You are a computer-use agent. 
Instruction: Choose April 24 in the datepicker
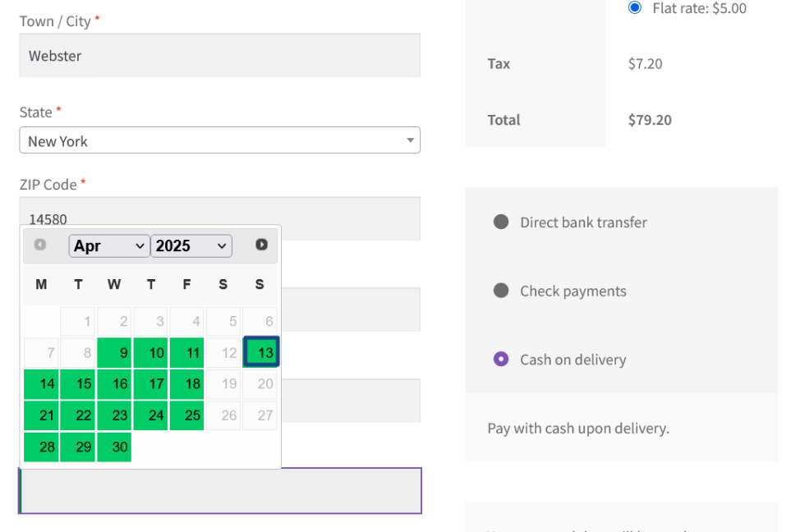[151, 415]
